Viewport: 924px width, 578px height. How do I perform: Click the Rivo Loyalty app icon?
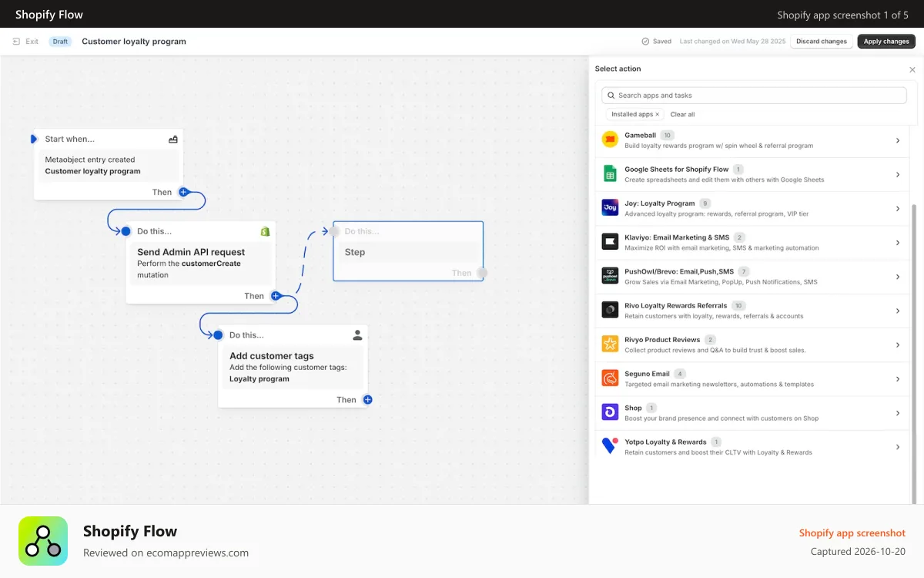610,310
